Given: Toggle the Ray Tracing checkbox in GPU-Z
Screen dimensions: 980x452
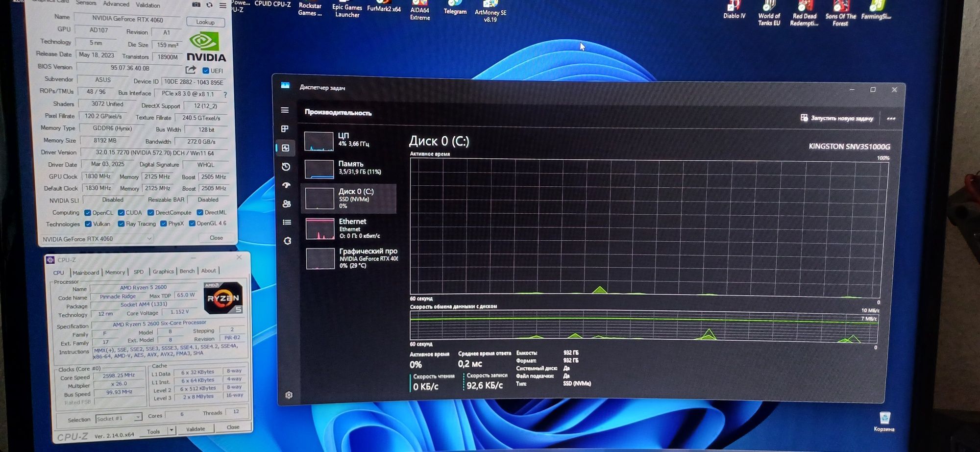Looking at the screenshot, I should tap(121, 224).
